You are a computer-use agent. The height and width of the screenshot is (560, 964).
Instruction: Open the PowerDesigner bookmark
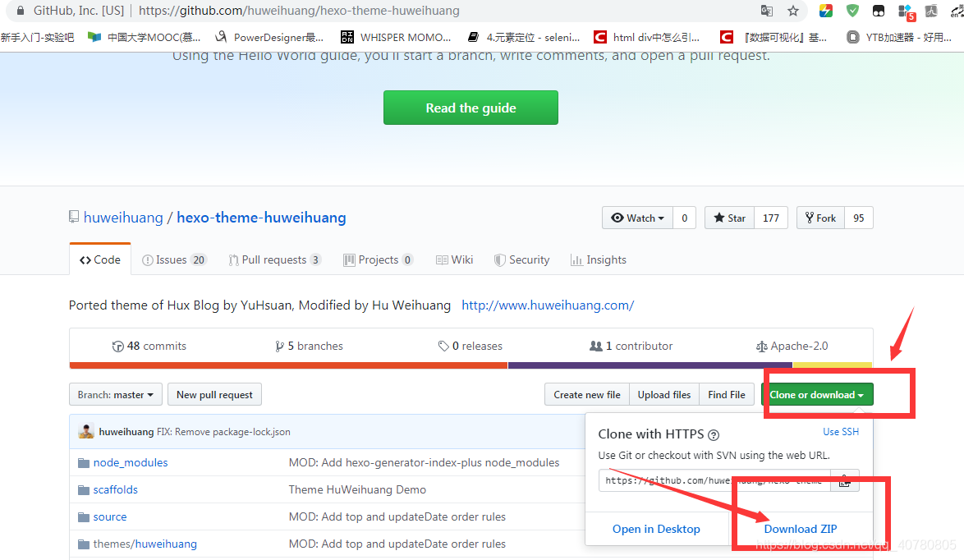[269, 38]
